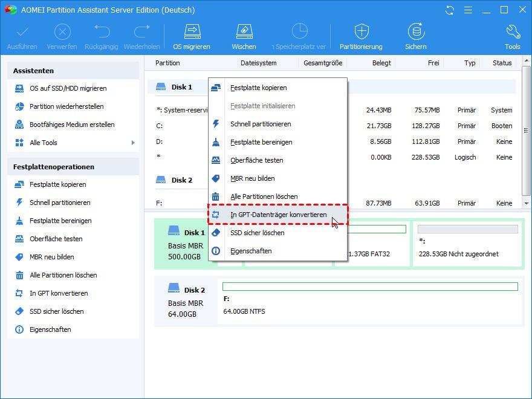532x399 pixels.
Task: Click the F: partition usage bar
Action: 370,287
